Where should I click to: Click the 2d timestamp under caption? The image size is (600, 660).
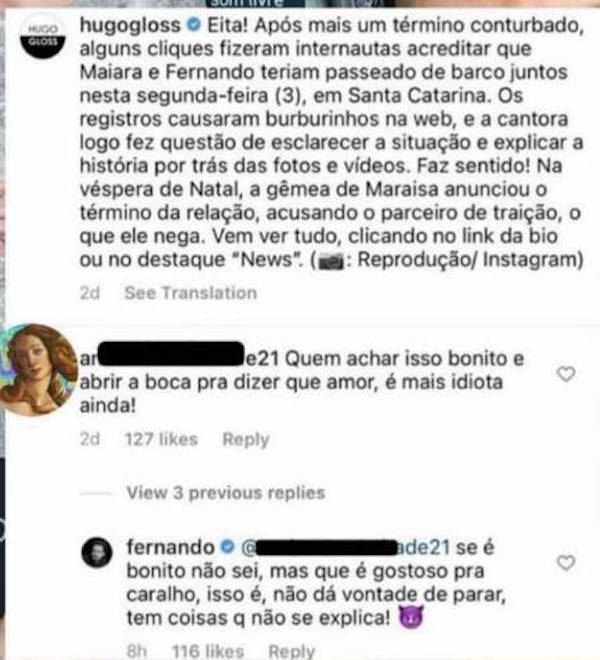pyautogui.click(x=90, y=293)
